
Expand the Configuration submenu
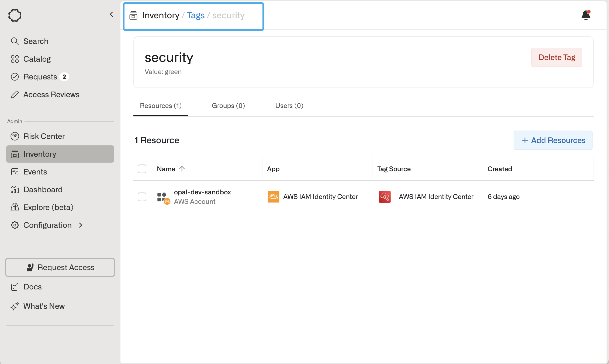(47, 225)
